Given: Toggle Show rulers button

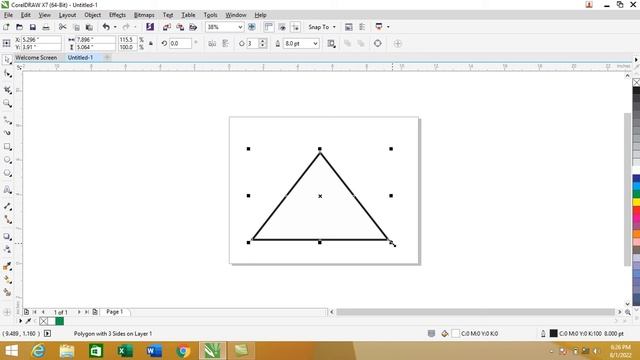Looking at the screenshot, I should point(268,27).
